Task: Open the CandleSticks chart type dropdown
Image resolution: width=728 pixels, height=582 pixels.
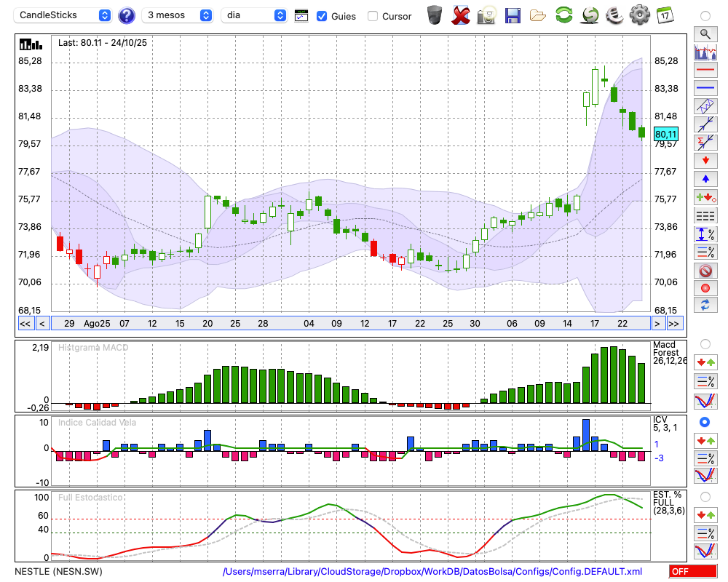Action: [x=64, y=15]
